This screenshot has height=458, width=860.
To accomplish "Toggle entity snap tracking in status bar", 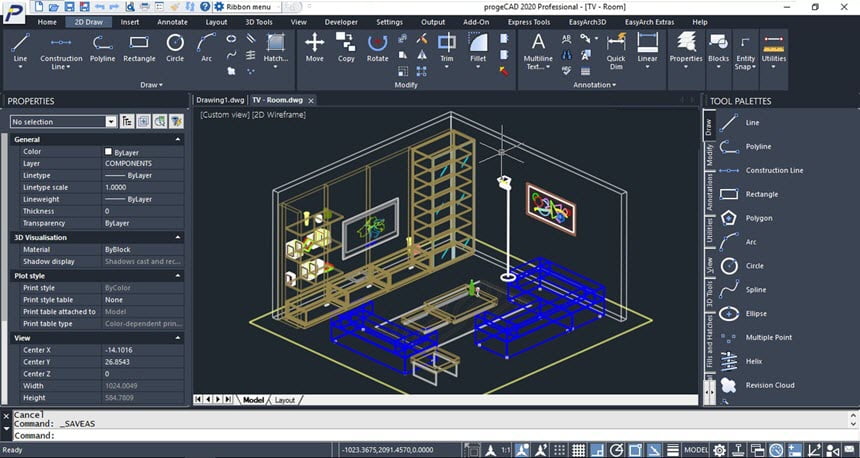I will point(654,450).
